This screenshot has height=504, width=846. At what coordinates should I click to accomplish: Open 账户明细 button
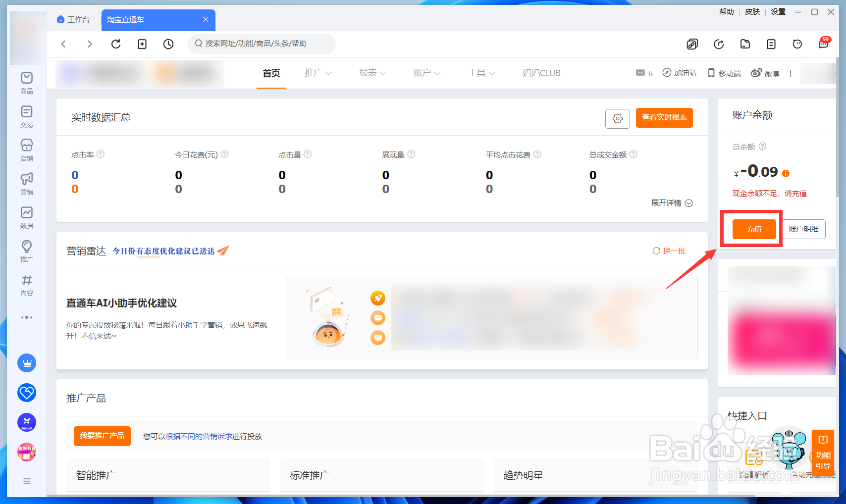[x=804, y=229]
